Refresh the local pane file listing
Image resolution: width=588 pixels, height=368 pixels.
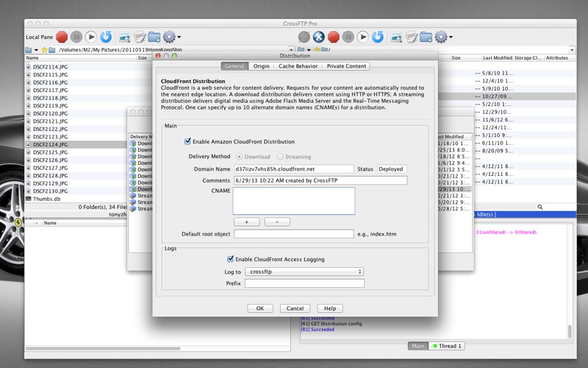[x=106, y=37]
